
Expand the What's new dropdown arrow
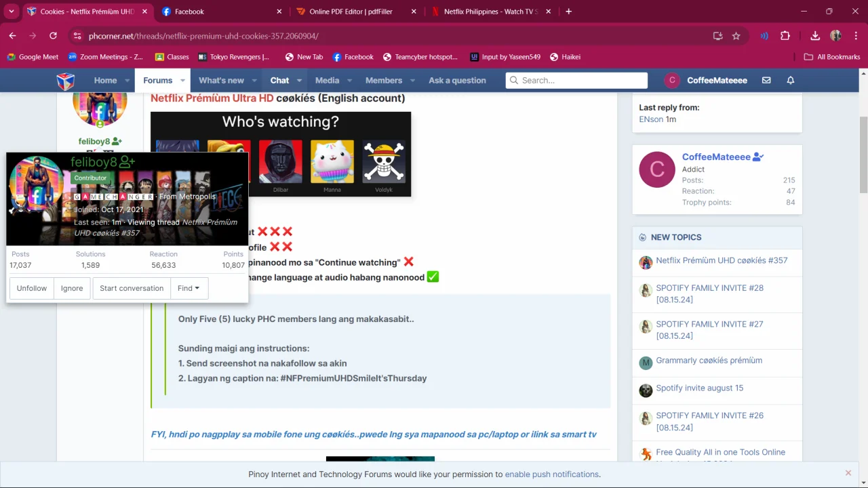pyautogui.click(x=254, y=81)
